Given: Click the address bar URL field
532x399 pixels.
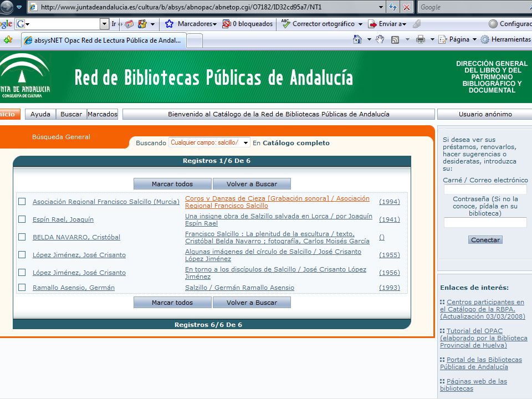Looking at the screenshot, I should pyautogui.click(x=203, y=7).
